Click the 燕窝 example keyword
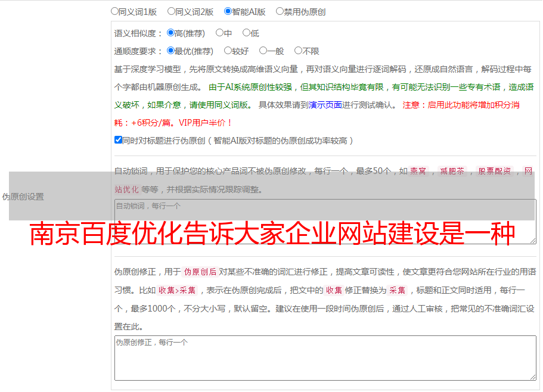The width and height of the screenshot is (543, 392). (x=418, y=171)
